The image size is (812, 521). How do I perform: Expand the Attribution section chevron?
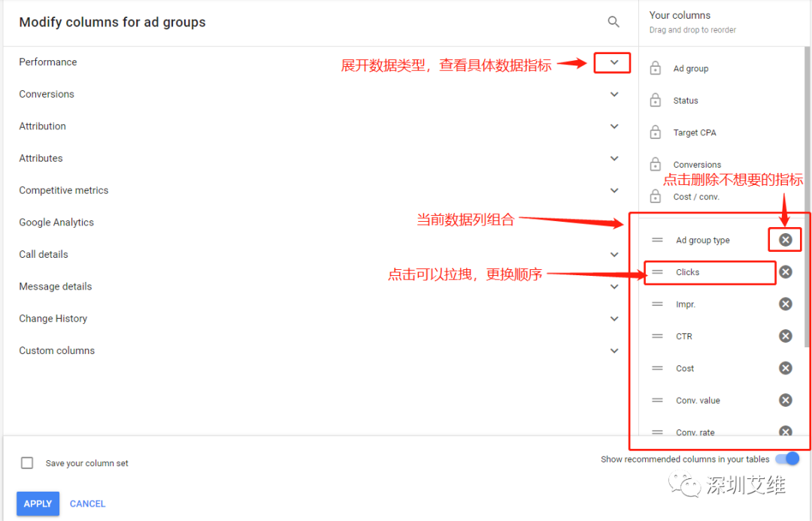[614, 126]
